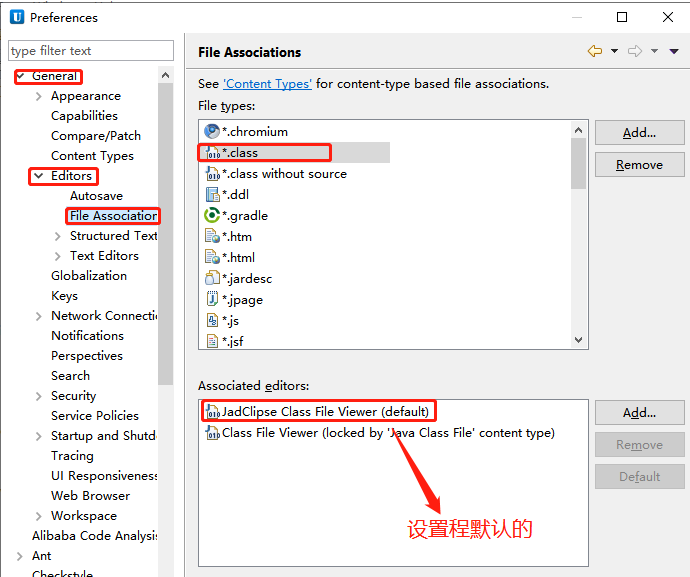
Task: Select Search in the tree
Action: [70, 376]
